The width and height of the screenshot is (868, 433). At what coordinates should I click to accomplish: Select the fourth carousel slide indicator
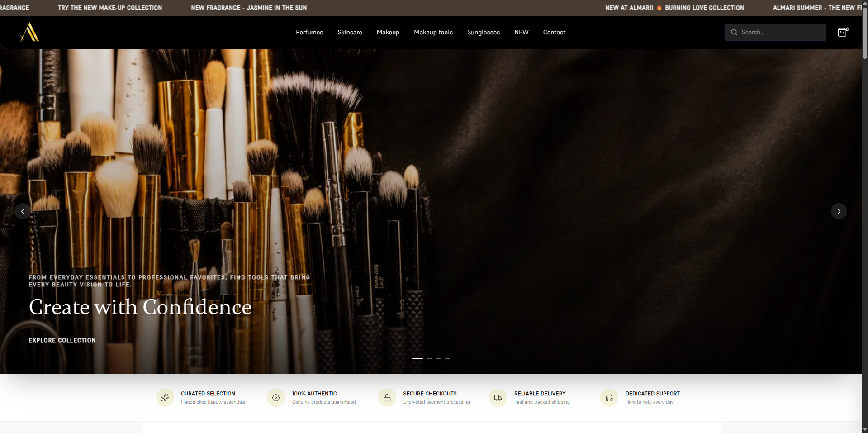click(447, 359)
